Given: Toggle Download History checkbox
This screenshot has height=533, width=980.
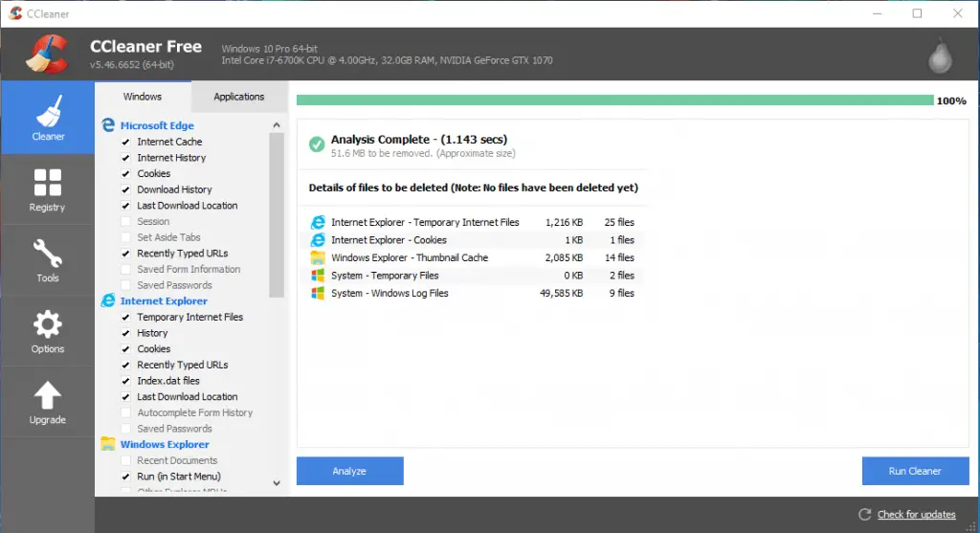Looking at the screenshot, I should point(125,189).
